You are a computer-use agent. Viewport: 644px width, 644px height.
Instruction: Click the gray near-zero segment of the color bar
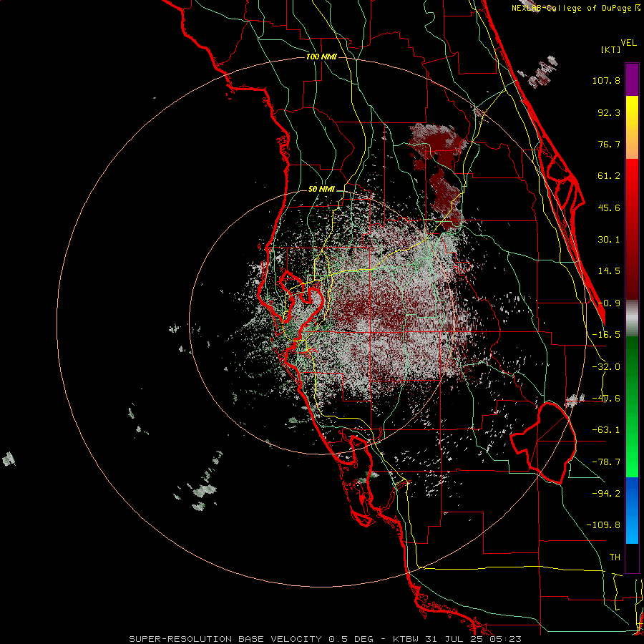(x=632, y=318)
